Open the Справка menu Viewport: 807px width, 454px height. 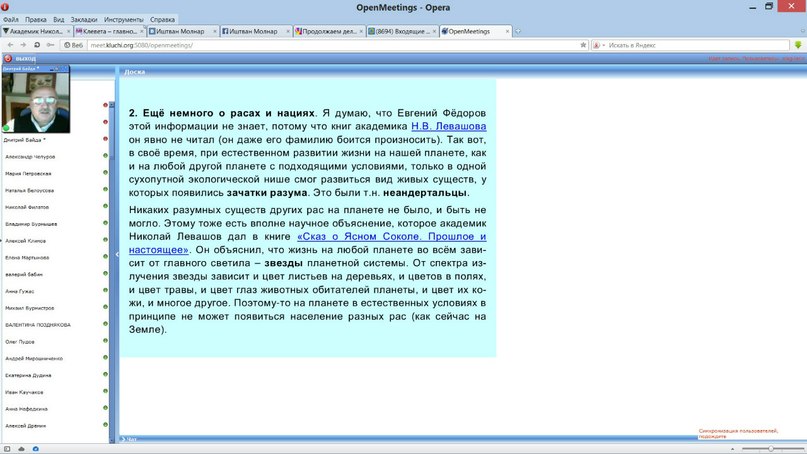click(x=162, y=20)
